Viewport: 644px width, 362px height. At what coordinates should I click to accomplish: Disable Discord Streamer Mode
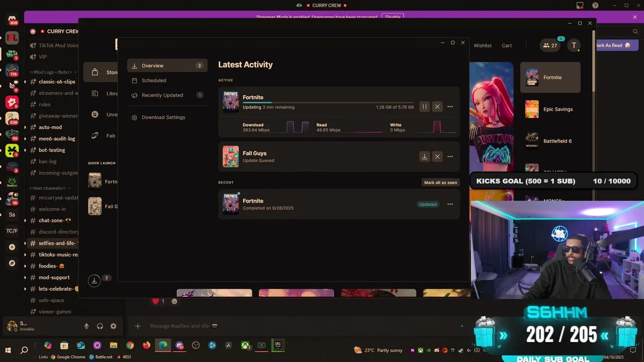click(x=393, y=17)
